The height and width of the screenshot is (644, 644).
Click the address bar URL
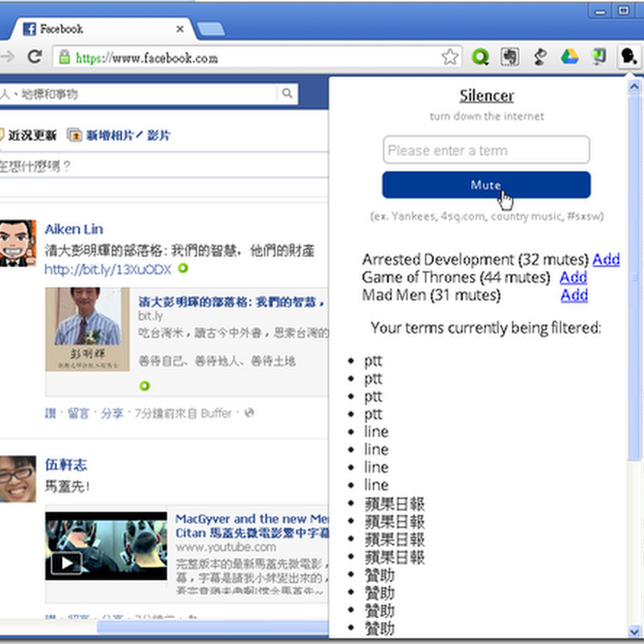click(x=147, y=58)
